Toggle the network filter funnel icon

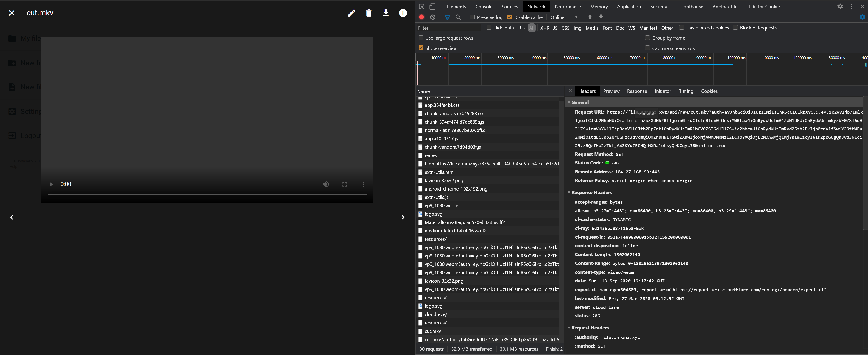tap(447, 17)
